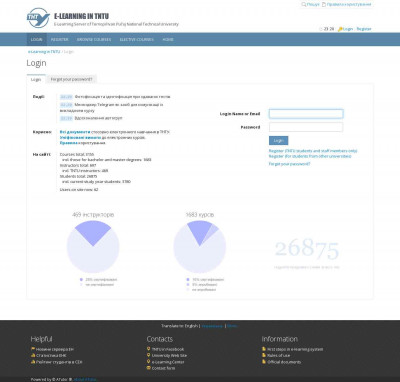Click the TNTU logo in header

tap(38, 18)
